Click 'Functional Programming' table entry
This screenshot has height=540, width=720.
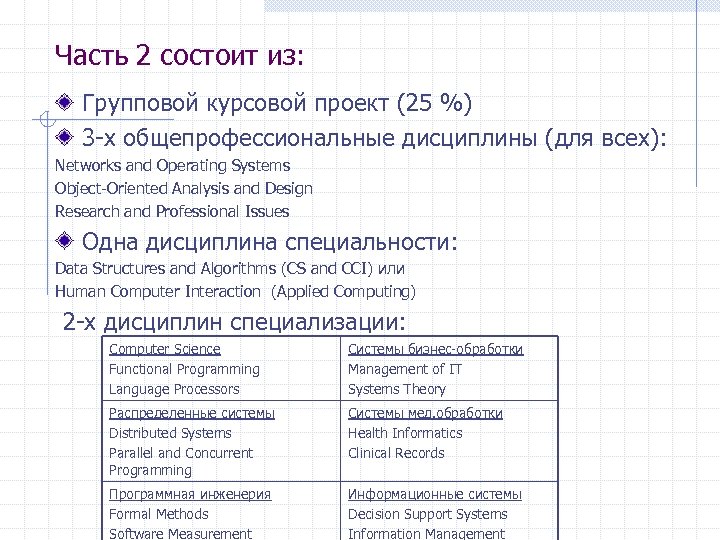pos(184,369)
